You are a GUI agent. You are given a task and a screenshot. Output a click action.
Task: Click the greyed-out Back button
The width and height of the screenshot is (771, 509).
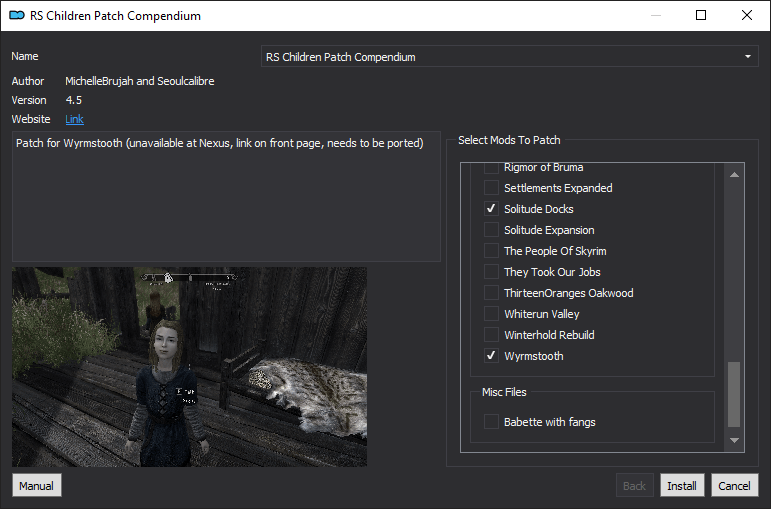tap(635, 486)
